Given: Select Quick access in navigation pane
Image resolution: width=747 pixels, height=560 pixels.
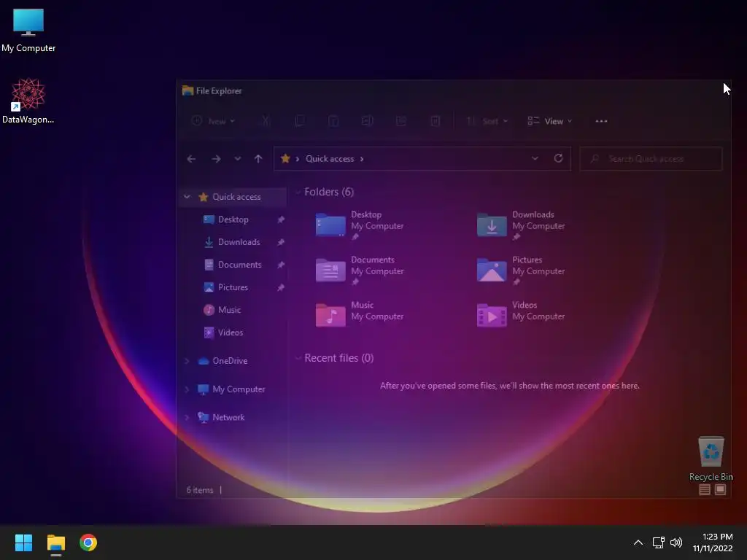Looking at the screenshot, I should coord(236,197).
